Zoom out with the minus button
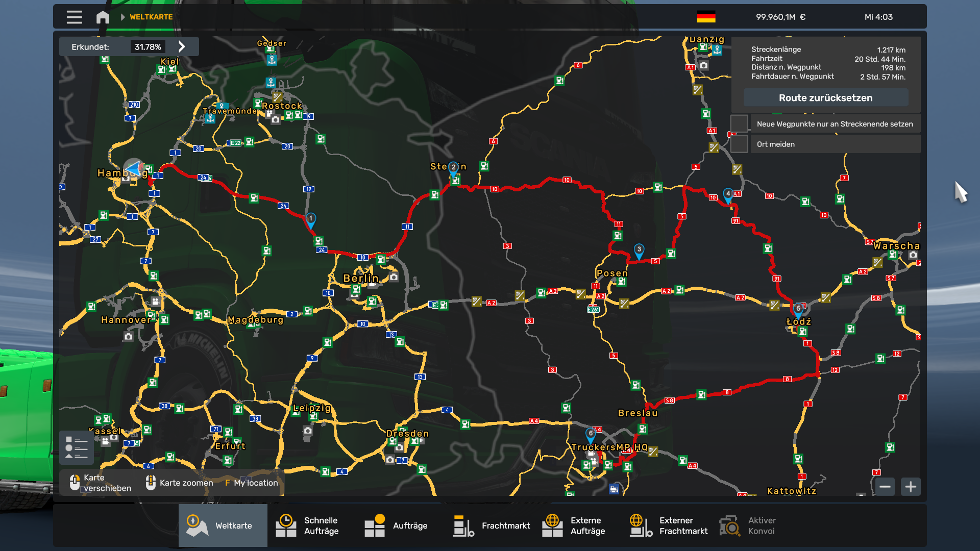The width and height of the screenshot is (980, 551). 885,487
